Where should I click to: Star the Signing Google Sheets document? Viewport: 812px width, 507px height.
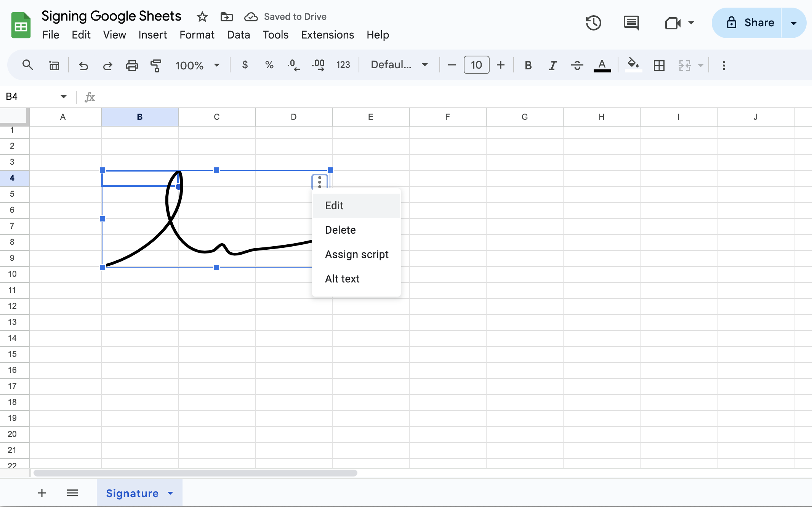pos(202,17)
